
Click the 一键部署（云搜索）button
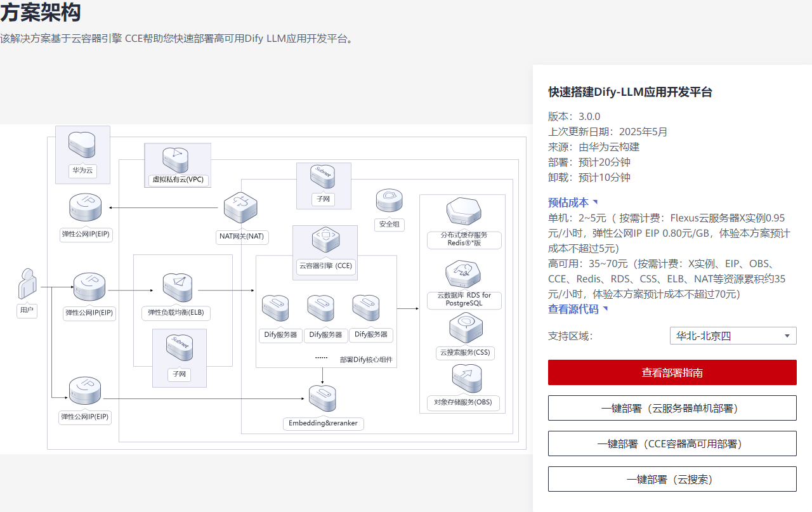672,479
